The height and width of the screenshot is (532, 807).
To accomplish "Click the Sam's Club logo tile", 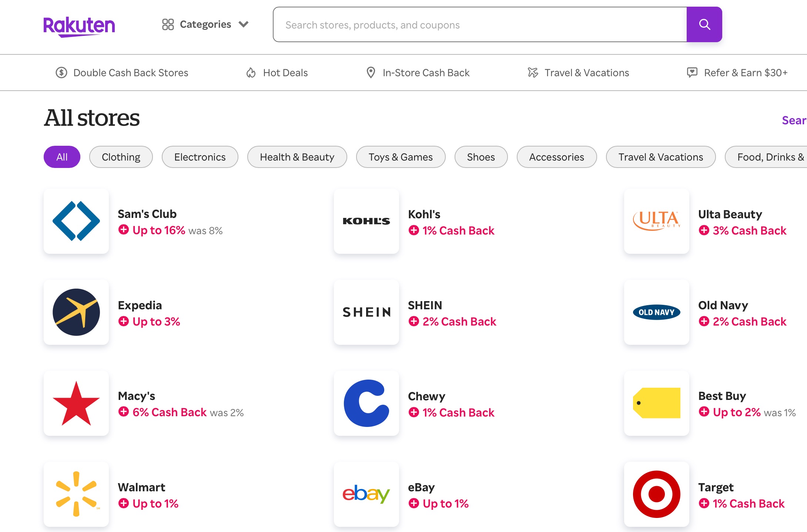I will coord(76,221).
